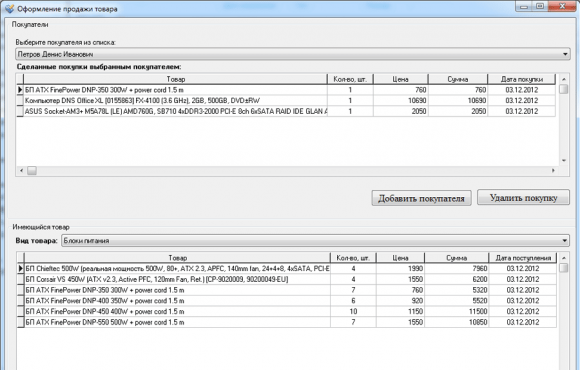Screen dimensions: 580x370
Task: Click the Товар column header in purchases grid
Action: (176, 79)
